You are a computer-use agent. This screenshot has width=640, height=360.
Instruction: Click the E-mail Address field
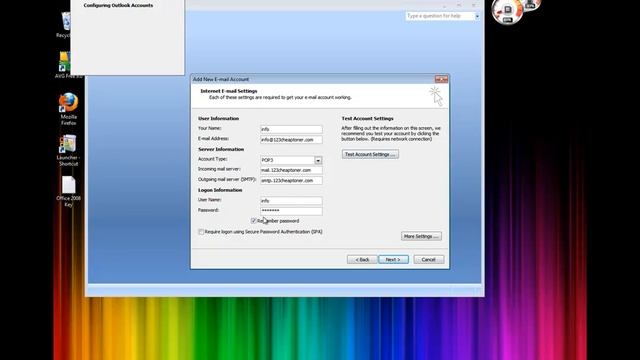[x=291, y=140]
